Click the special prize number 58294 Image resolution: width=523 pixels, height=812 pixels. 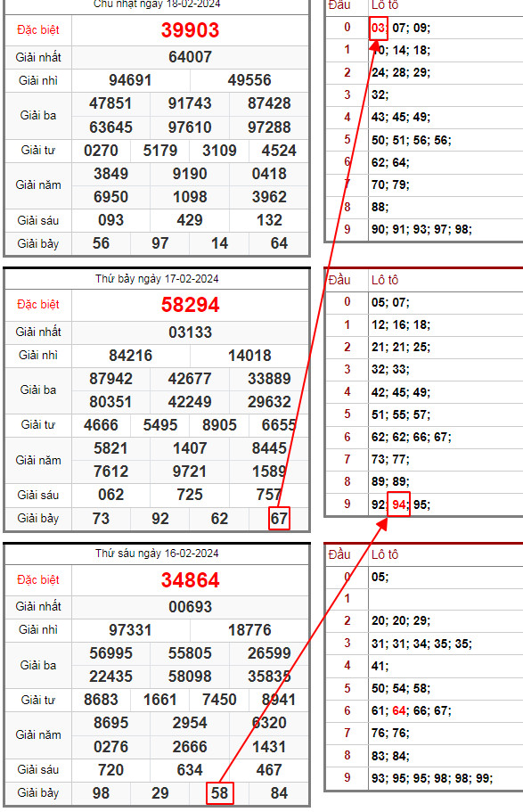tap(190, 305)
